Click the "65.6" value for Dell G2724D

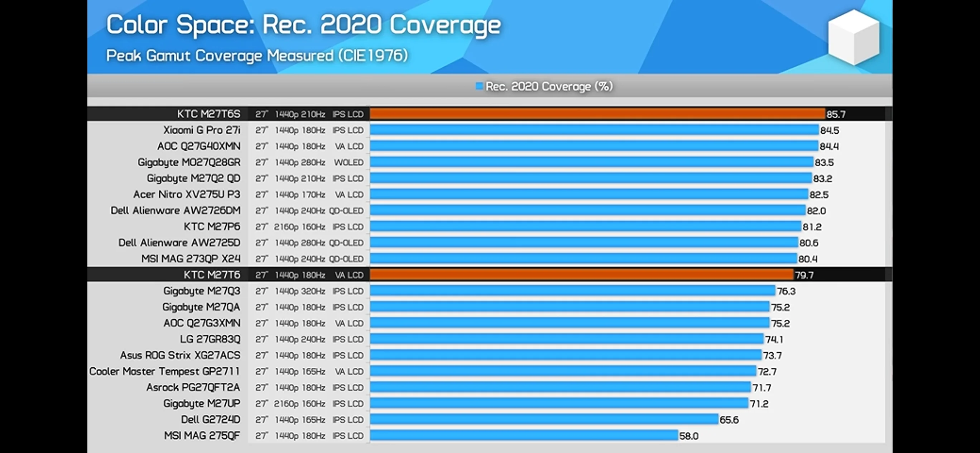(729, 420)
